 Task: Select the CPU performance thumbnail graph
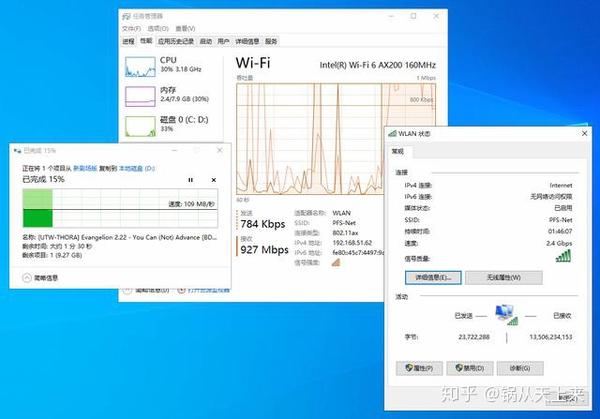(140, 67)
